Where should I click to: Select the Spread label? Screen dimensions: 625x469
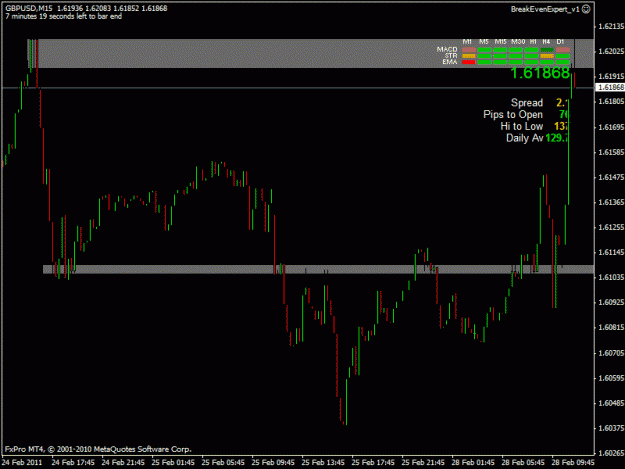[527, 103]
